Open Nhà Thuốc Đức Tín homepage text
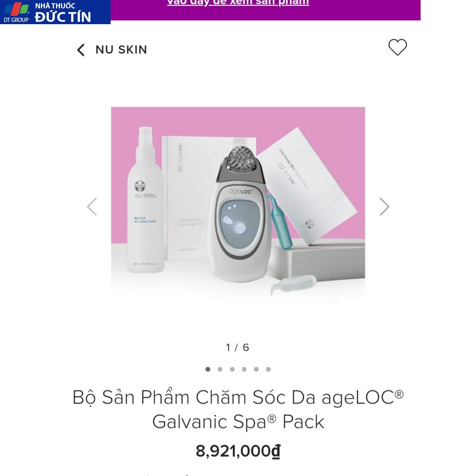The width and height of the screenshot is (476, 476). point(63,13)
